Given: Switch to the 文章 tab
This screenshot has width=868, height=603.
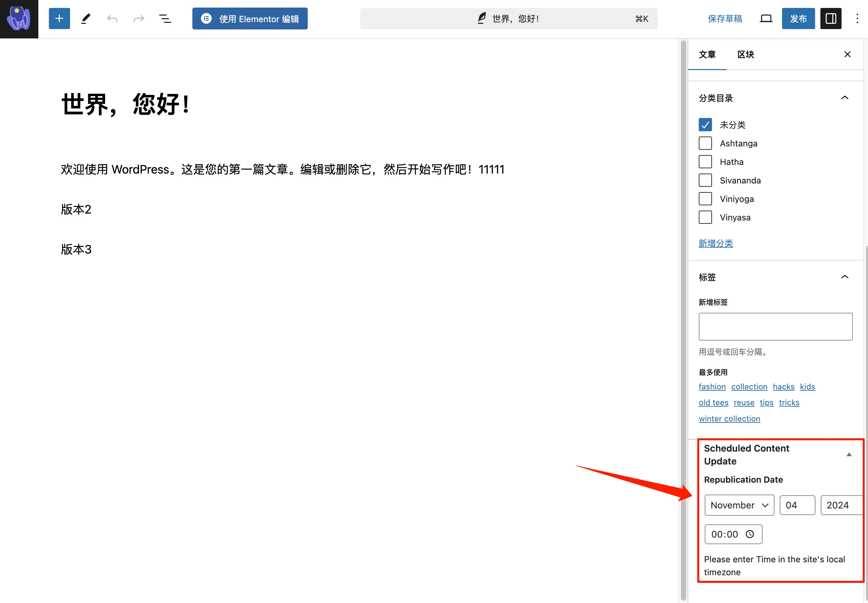Looking at the screenshot, I should [707, 55].
